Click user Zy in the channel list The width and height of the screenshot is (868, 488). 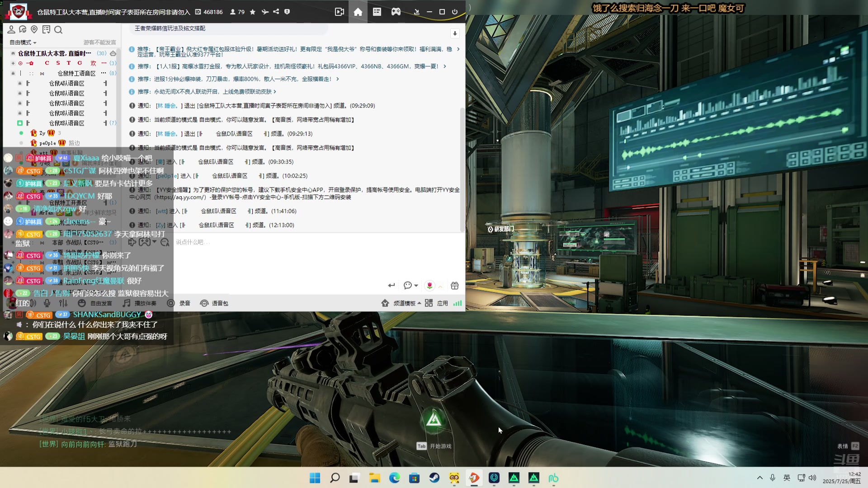click(x=42, y=133)
